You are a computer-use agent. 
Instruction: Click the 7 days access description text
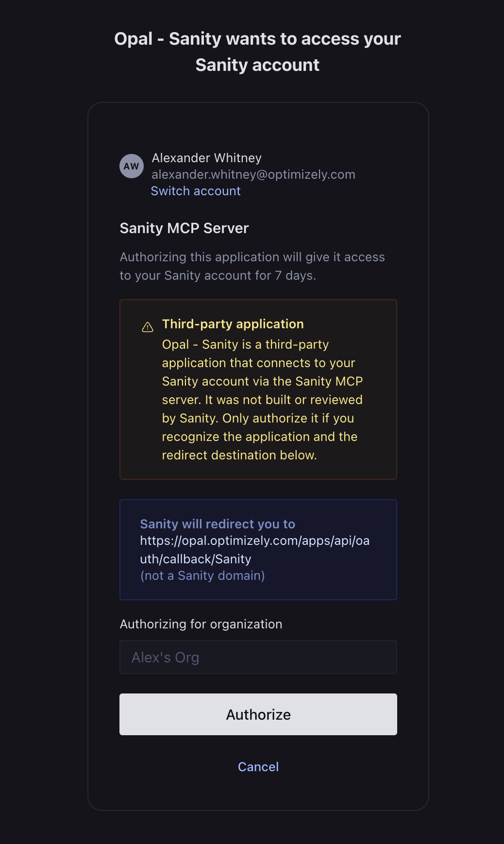(x=252, y=266)
